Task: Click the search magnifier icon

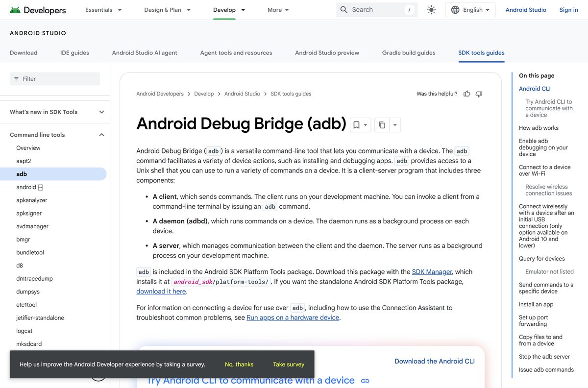Action: tap(344, 10)
